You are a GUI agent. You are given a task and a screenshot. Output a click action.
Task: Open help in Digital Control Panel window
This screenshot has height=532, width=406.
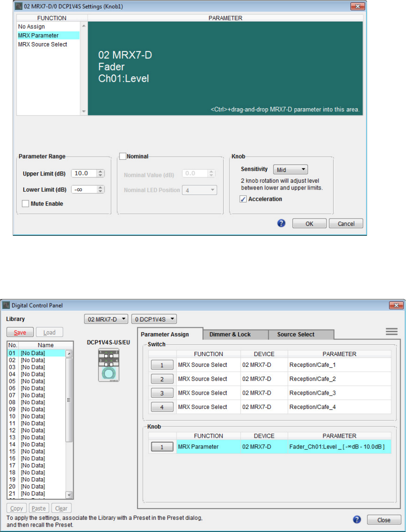click(x=357, y=519)
